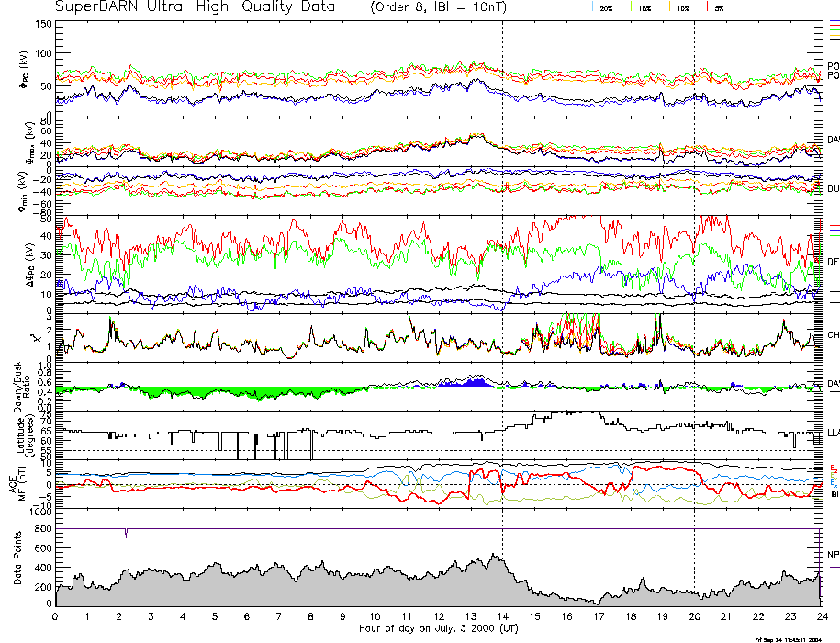The image size is (840, 643).
Task: Click the Hour of day x-axis label
Action: click(x=437, y=629)
